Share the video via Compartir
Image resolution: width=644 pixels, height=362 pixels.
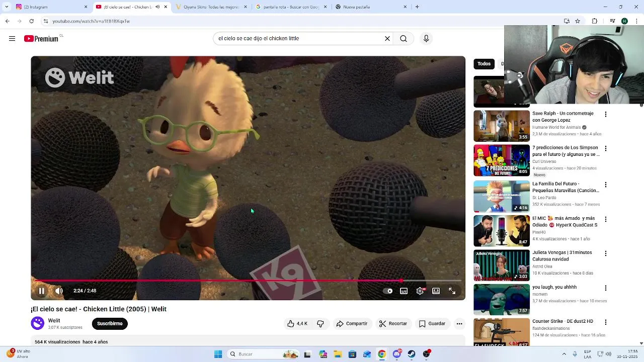[352, 324]
